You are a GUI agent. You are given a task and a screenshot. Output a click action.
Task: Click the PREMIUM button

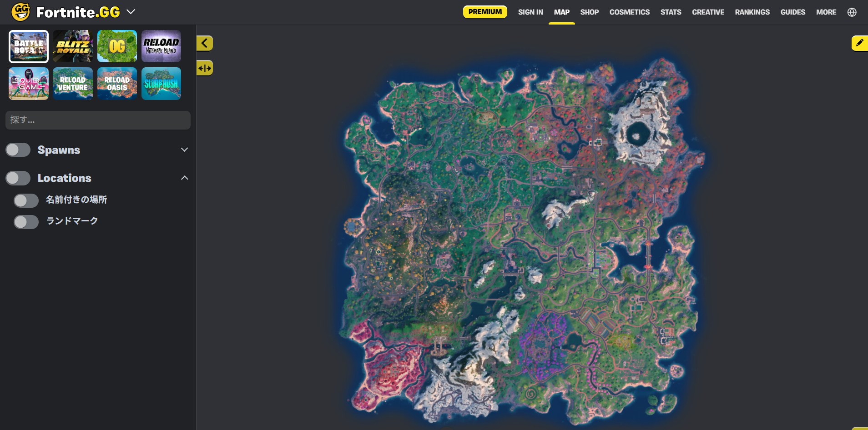pyautogui.click(x=485, y=12)
